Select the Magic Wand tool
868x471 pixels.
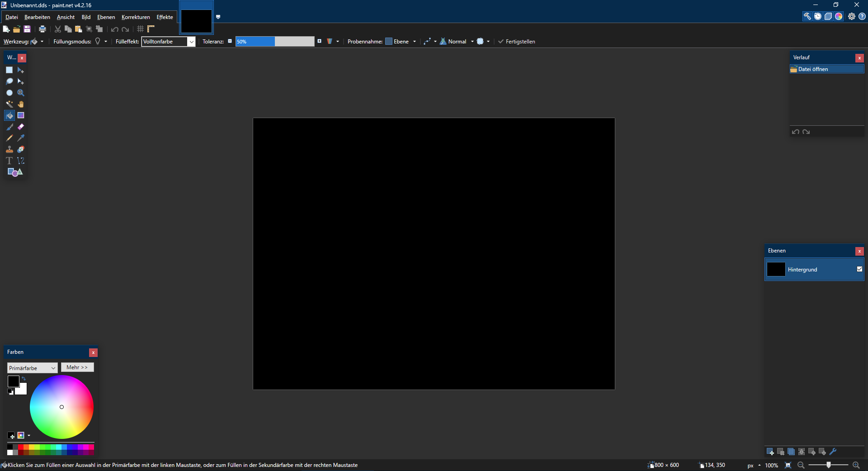tap(9, 104)
